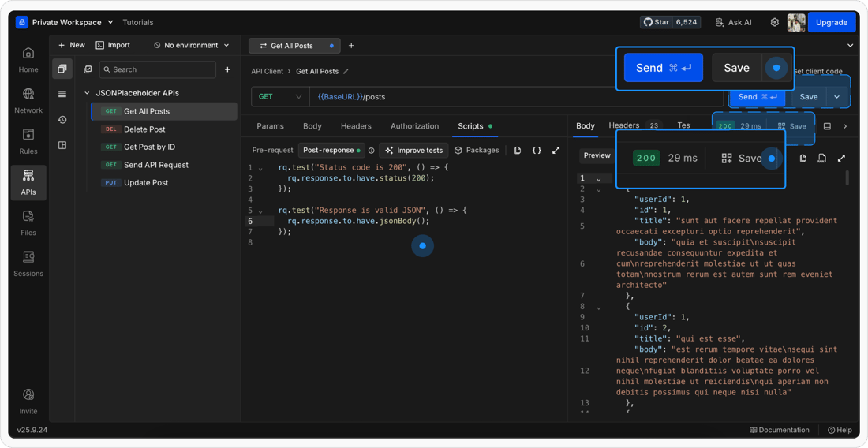Screen dimensions: 868x448
Task: Click the multi-select checkbox icon beside Search
Action: [x=87, y=69]
